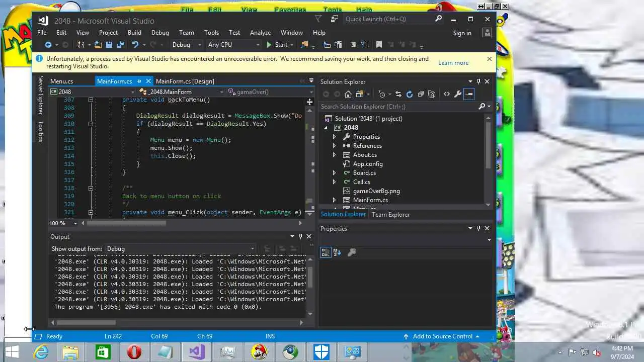The height and width of the screenshot is (362, 644).
Task: Toggle Preview Selected Items button in Solution Explorer
Action: click(469, 94)
